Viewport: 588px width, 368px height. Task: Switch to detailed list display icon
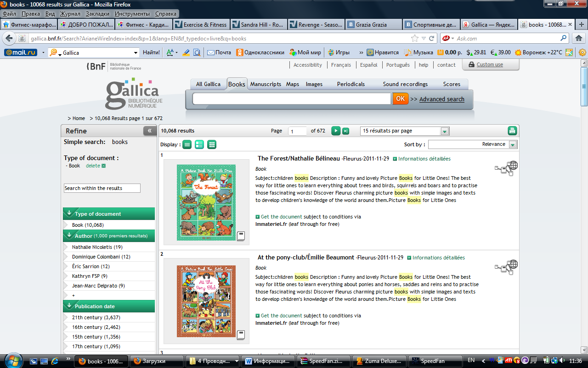click(x=199, y=144)
